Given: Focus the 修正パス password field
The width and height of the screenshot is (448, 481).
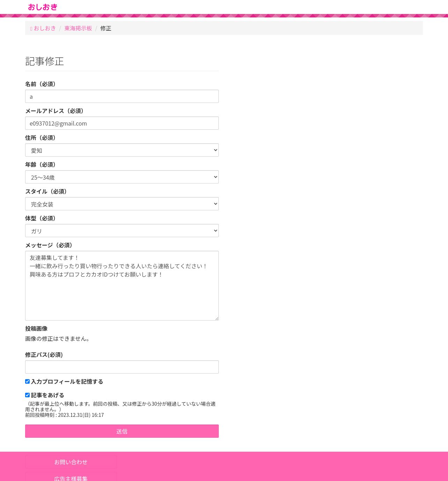Looking at the screenshot, I should [x=122, y=367].
